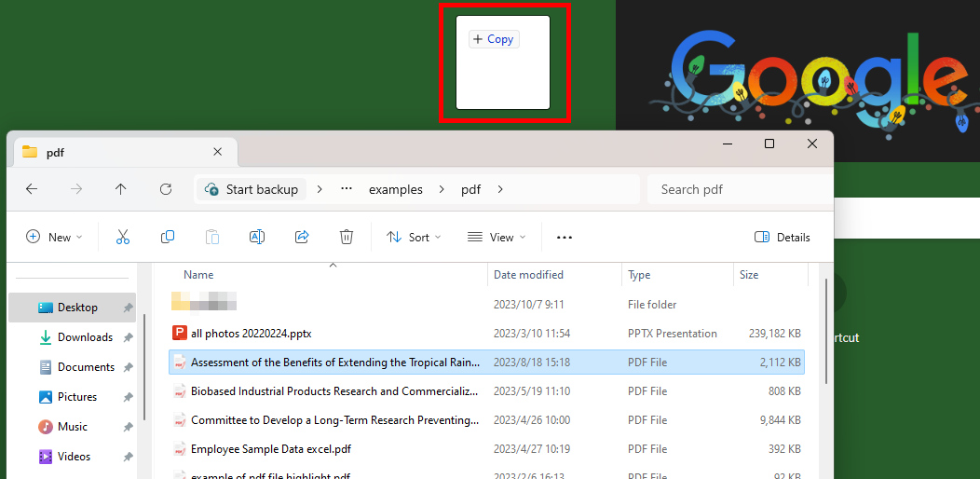
Task: Click the 2023/5/19 11:10 date cell
Action: click(532, 391)
